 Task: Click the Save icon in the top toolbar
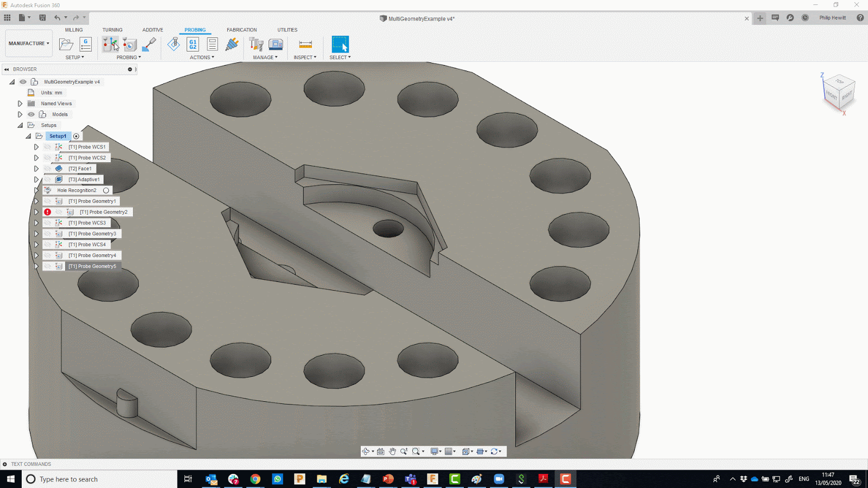[x=42, y=18]
